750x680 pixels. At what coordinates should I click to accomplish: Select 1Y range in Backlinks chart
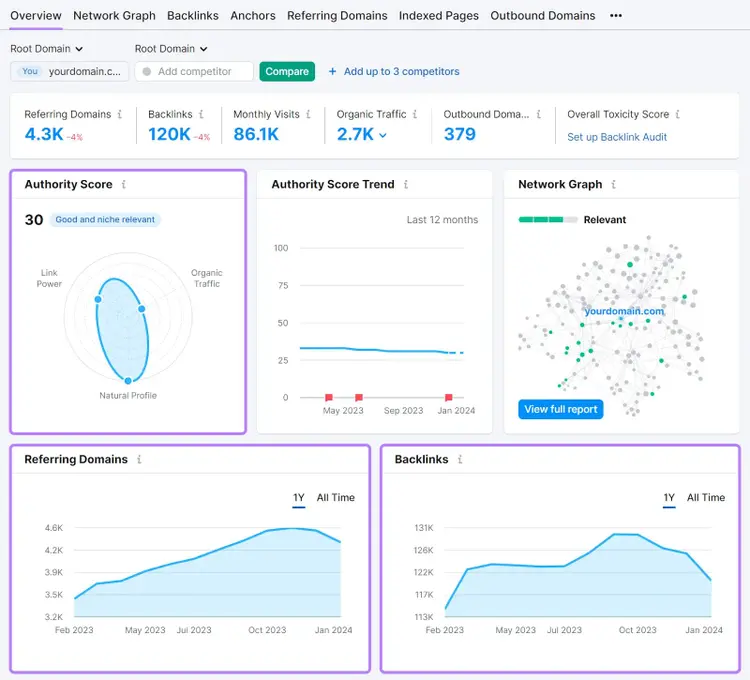click(x=669, y=498)
